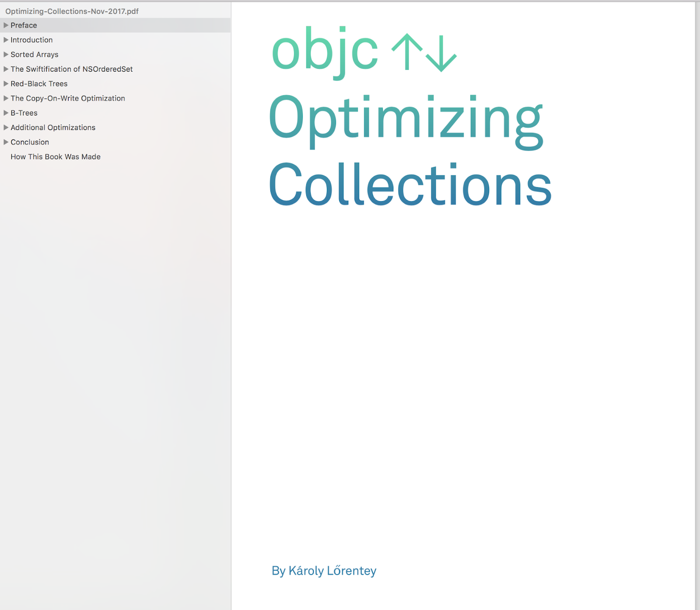Expand The Copy-On-Write Optimization triangle
Screen dimensions: 700x610
tap(6, 98)
